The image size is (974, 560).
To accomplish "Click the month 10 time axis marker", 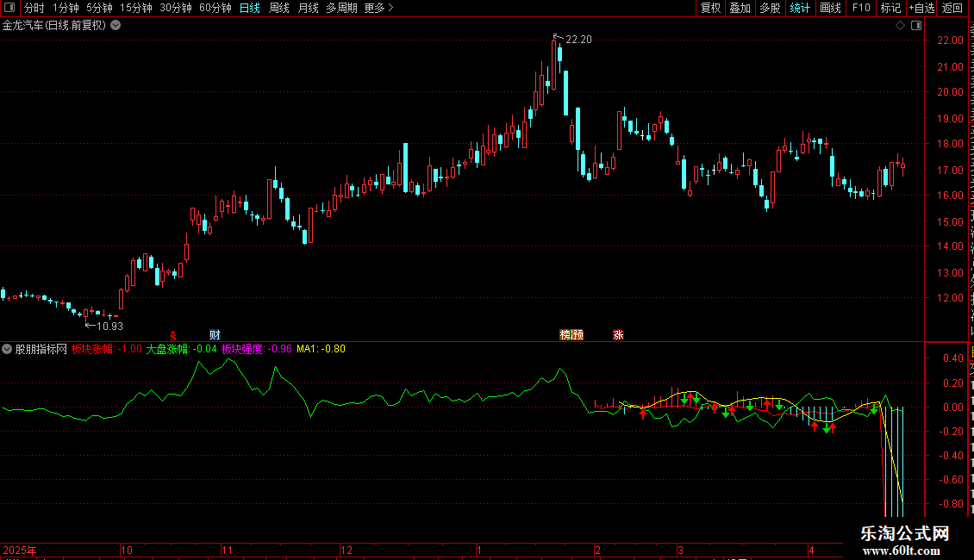I will pyautogui.click(x=127, y=550).
